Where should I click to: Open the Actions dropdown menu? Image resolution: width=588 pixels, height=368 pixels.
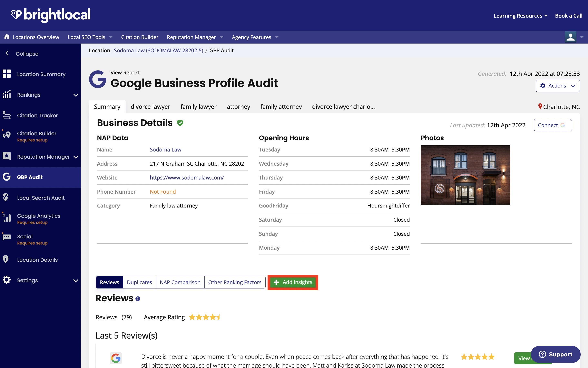[557, 86]
